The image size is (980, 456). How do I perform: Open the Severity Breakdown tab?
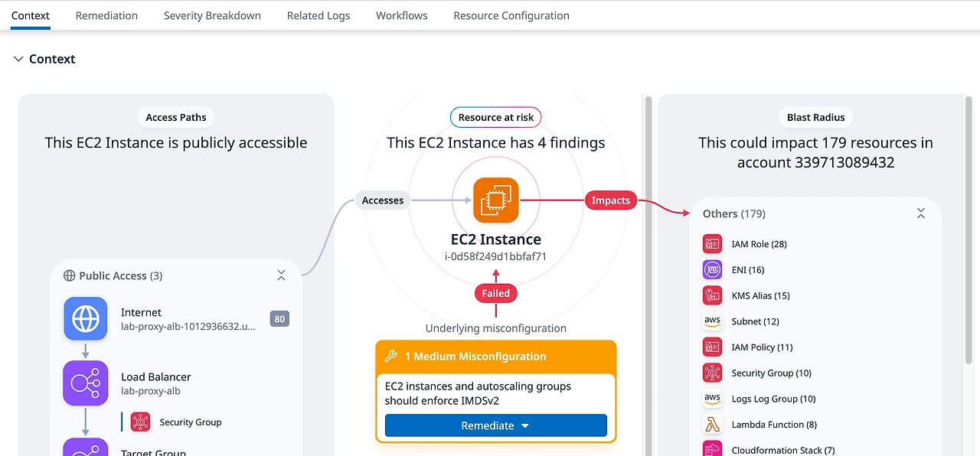212,15
